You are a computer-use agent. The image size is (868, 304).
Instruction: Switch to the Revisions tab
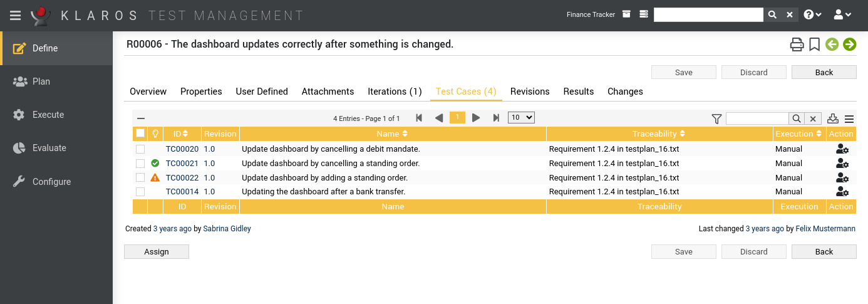(530, 92)
